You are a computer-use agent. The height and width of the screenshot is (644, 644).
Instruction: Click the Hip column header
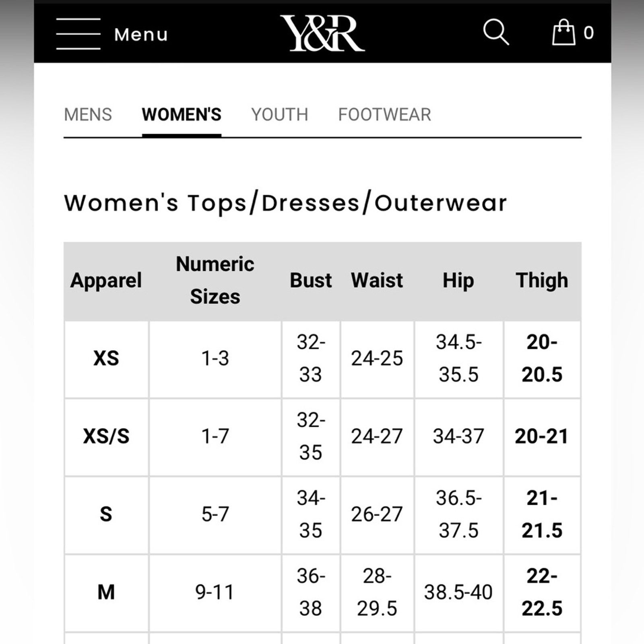point(458,281)
